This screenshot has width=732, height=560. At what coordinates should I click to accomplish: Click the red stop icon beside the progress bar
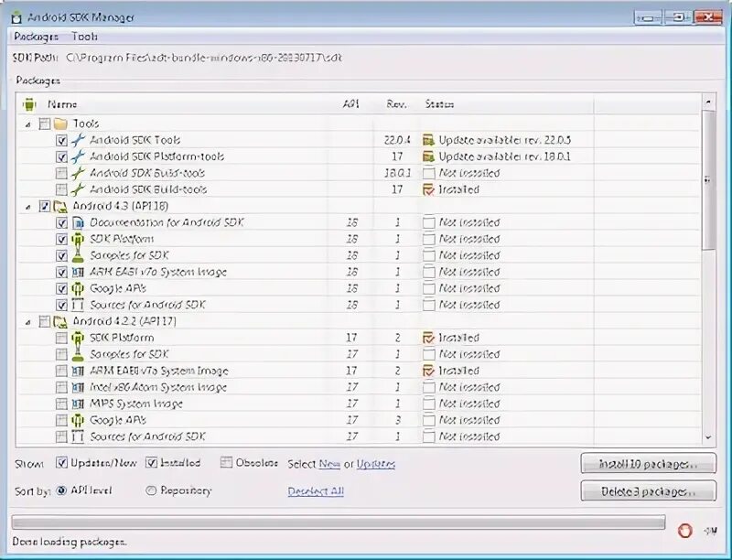pos(684,531)
